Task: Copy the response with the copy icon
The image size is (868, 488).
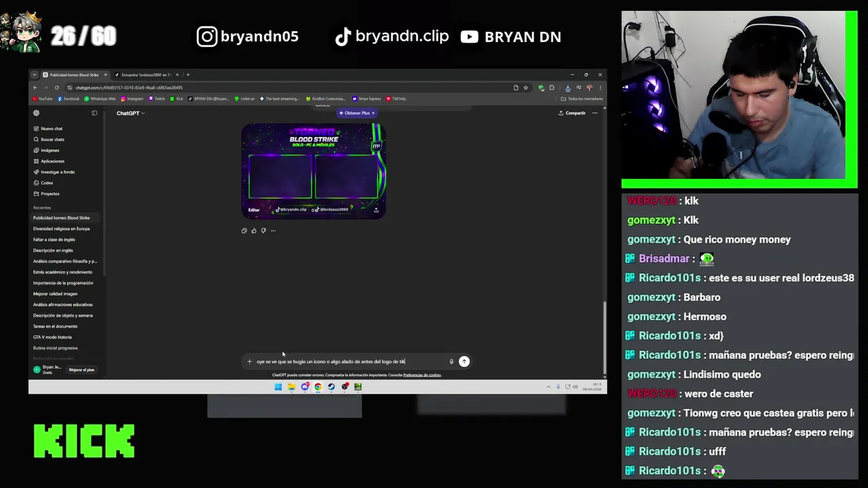Action: click(244, 230)
